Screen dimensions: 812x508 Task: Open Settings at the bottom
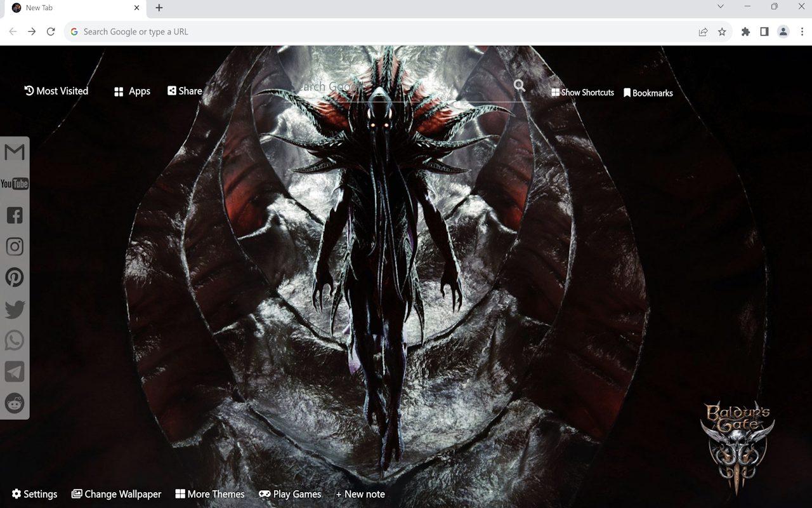click(x=34, y=494)
